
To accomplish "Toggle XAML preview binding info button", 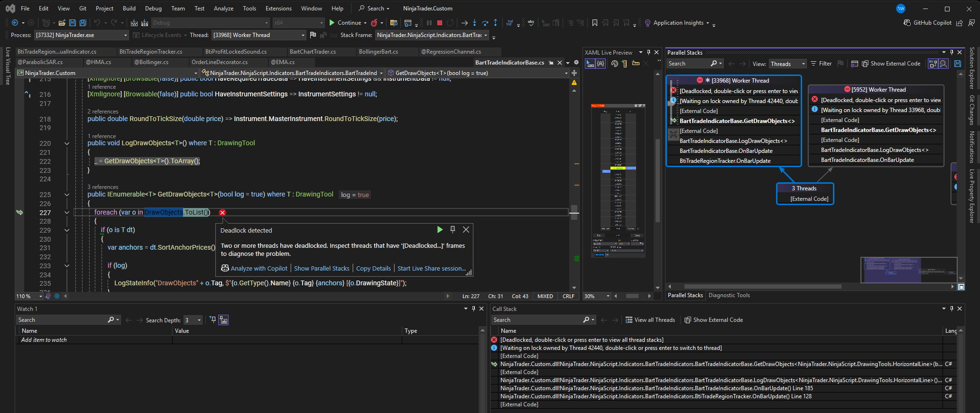I will coord(601,64).
